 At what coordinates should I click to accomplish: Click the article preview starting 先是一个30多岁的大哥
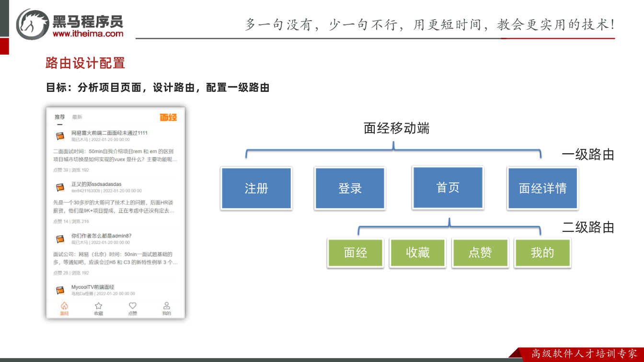pos(114,206)
